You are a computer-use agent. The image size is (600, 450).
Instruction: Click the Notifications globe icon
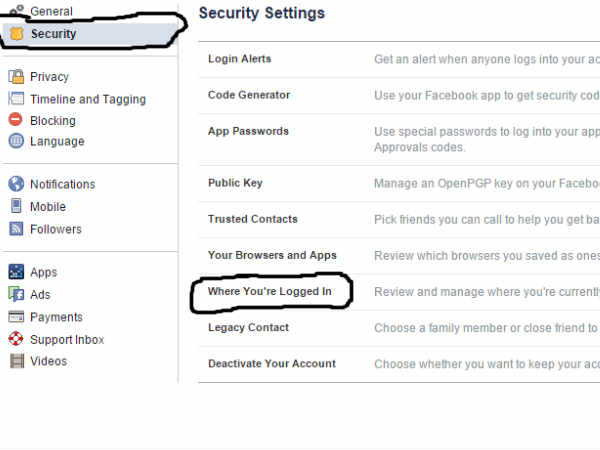pos(16,184)
